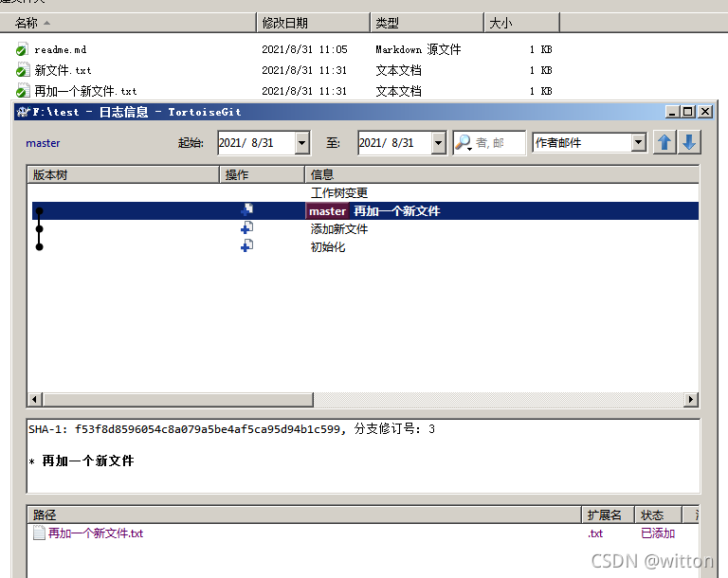This screenshot has width=728, height=578.
Task: Click the action icon for 初始化 commit
Action: pos(247,246)
